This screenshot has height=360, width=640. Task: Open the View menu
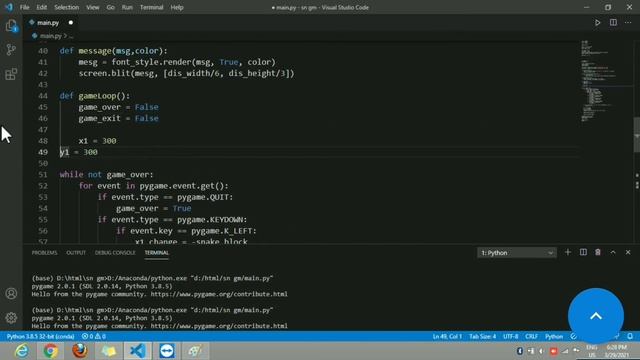point(93,7)
